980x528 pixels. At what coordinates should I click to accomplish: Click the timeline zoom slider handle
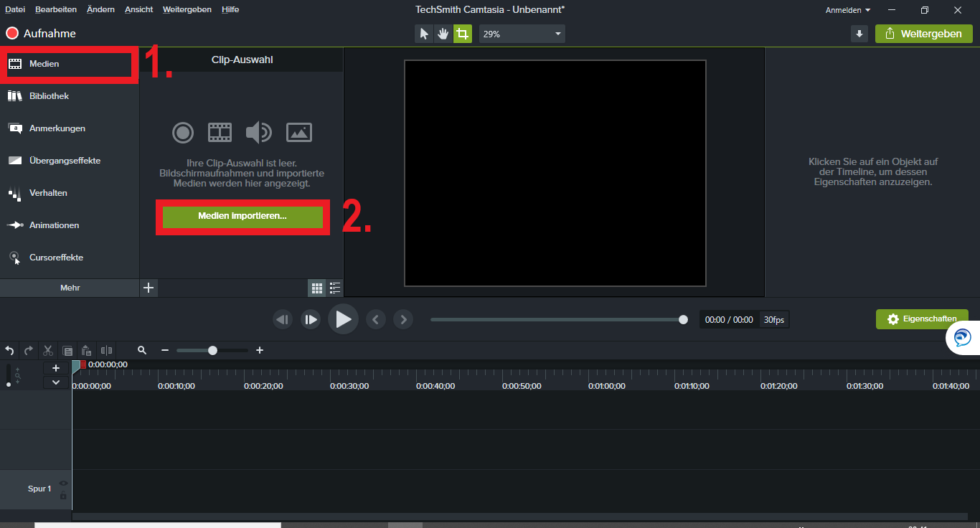click(x=212, y=350)
